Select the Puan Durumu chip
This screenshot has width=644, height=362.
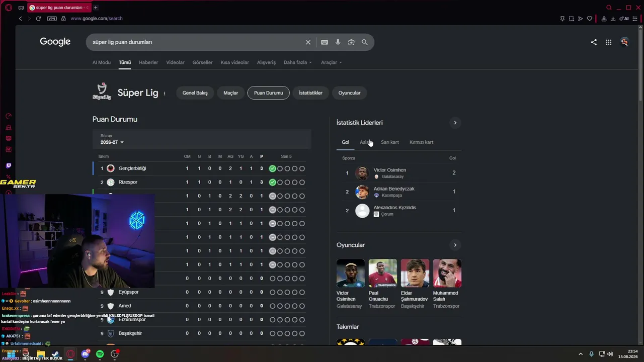(x=269, y=93)
